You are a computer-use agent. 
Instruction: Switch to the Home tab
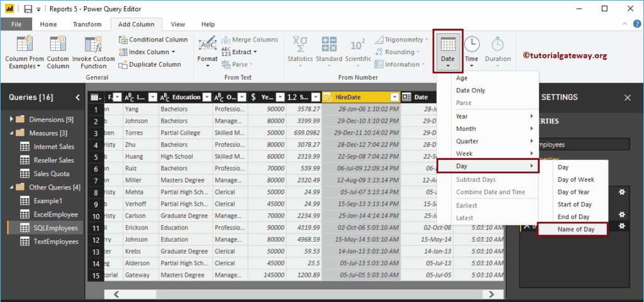coord(48,25)
